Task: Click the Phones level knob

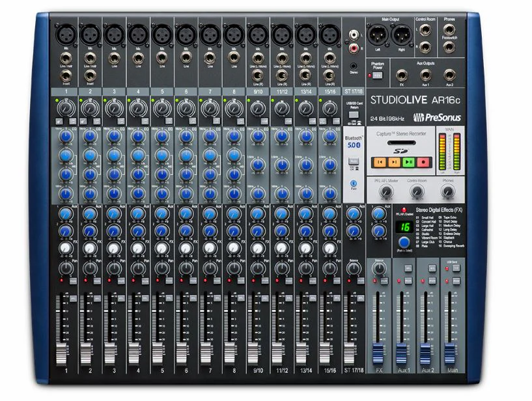Action: pyautogui.click(x=447, y=191)
